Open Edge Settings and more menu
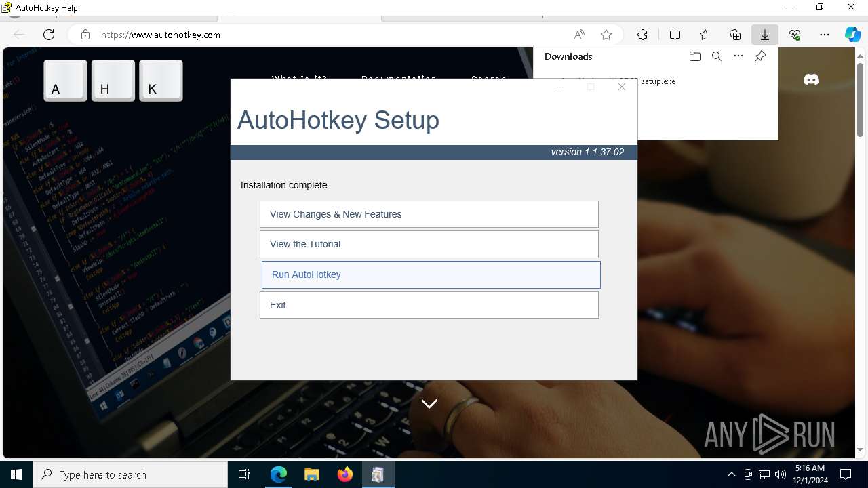 pyautogui.click(x=825, y=35)
